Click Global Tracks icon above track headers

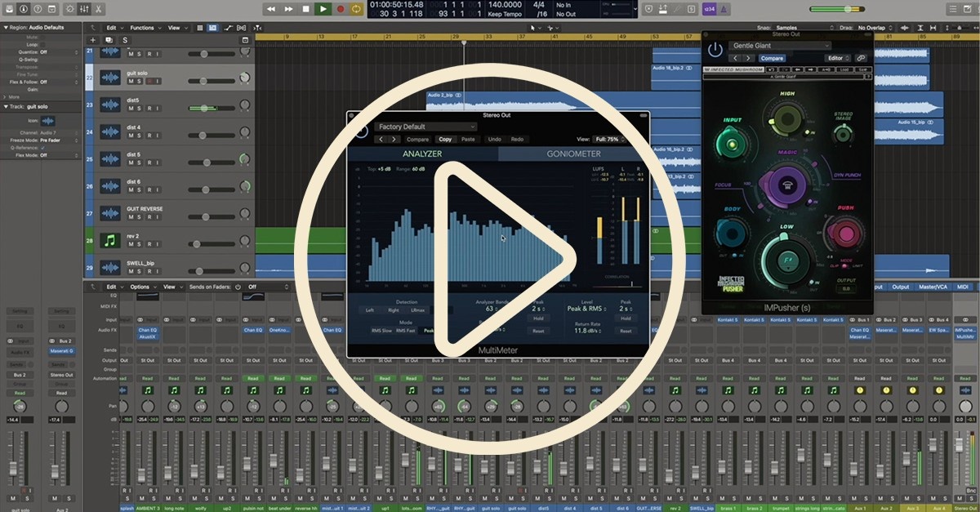click(x=244, y=40)
